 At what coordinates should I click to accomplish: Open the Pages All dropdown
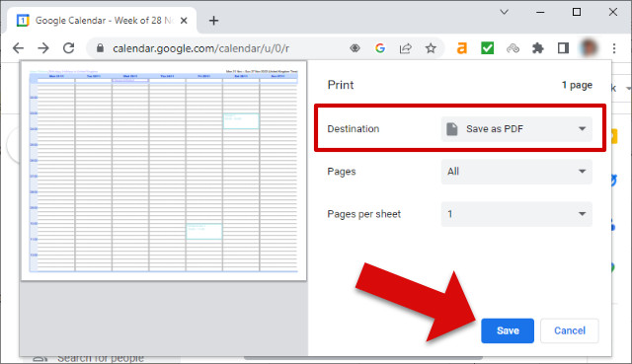pyautogui.click(x=516, y=172)
